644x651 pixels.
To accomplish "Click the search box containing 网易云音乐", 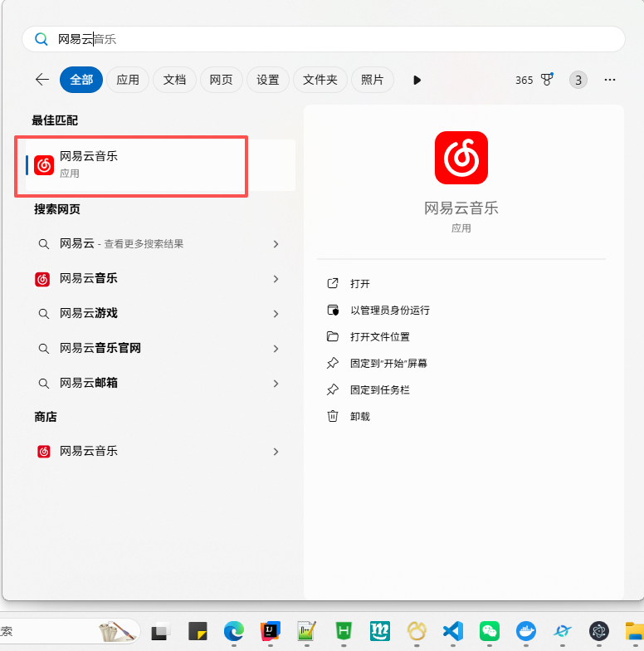I will click(332, 39).
